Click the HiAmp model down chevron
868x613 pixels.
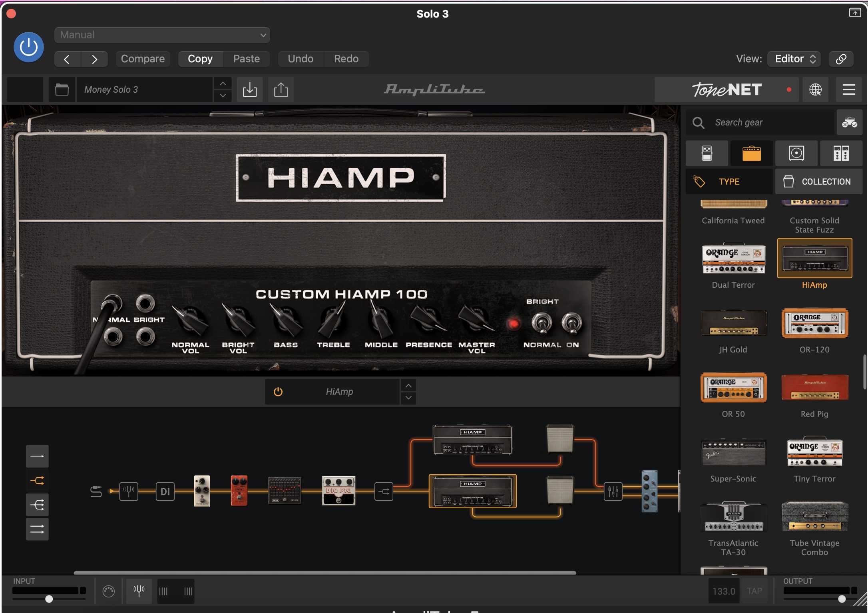(x=408, y=398)
